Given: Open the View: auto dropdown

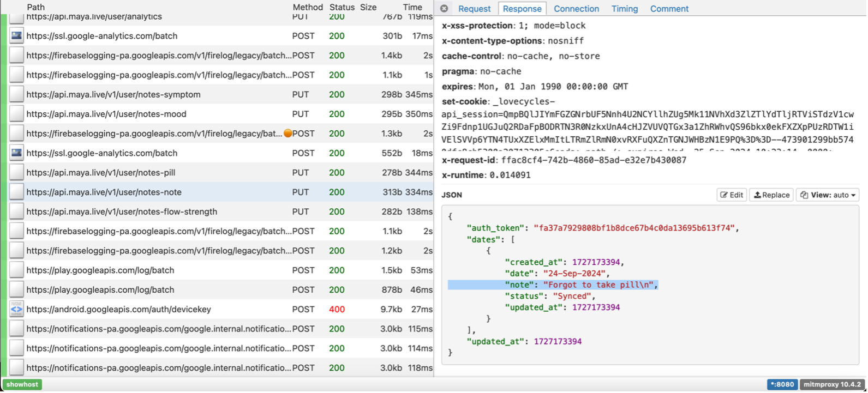Looking at the screenshot, I should click(828, 195).
